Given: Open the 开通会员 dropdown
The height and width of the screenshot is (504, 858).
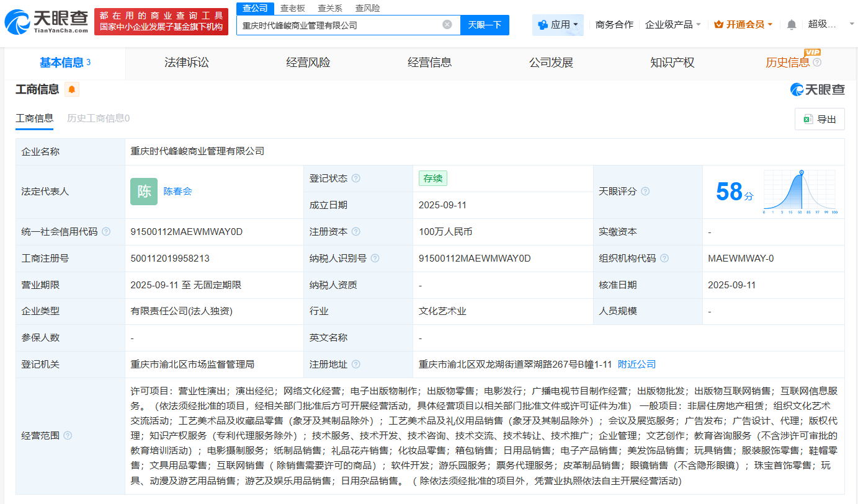Looking at the screenshot, I should (x=743, y=23).
